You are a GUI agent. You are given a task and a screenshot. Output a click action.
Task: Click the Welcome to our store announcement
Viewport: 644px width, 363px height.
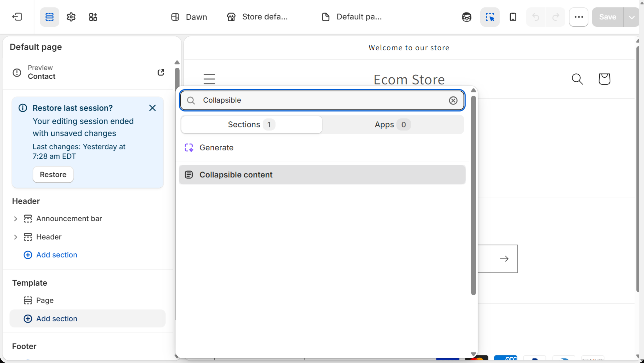(x=409, y=48)
